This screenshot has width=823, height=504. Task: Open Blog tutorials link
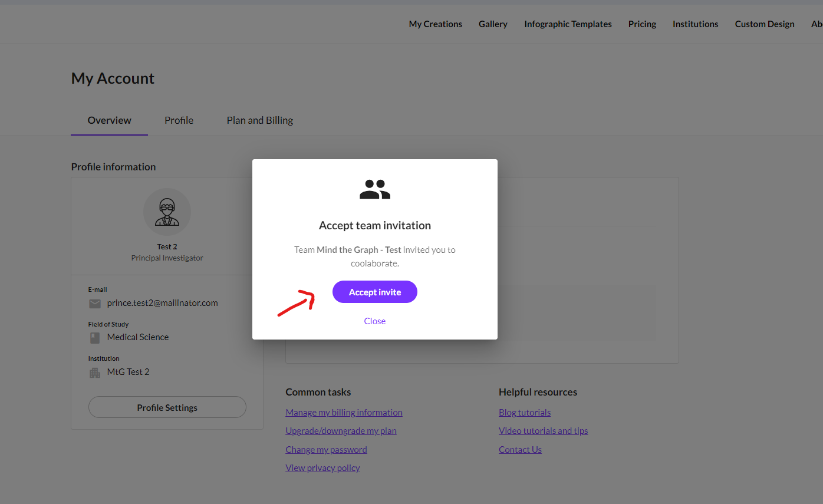pos(525,413)
